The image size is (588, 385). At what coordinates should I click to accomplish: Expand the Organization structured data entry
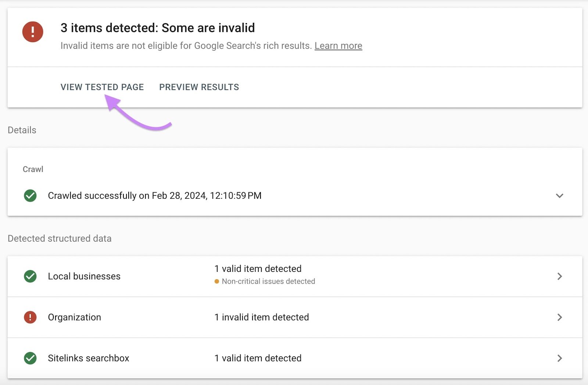(x=560, y=317)
